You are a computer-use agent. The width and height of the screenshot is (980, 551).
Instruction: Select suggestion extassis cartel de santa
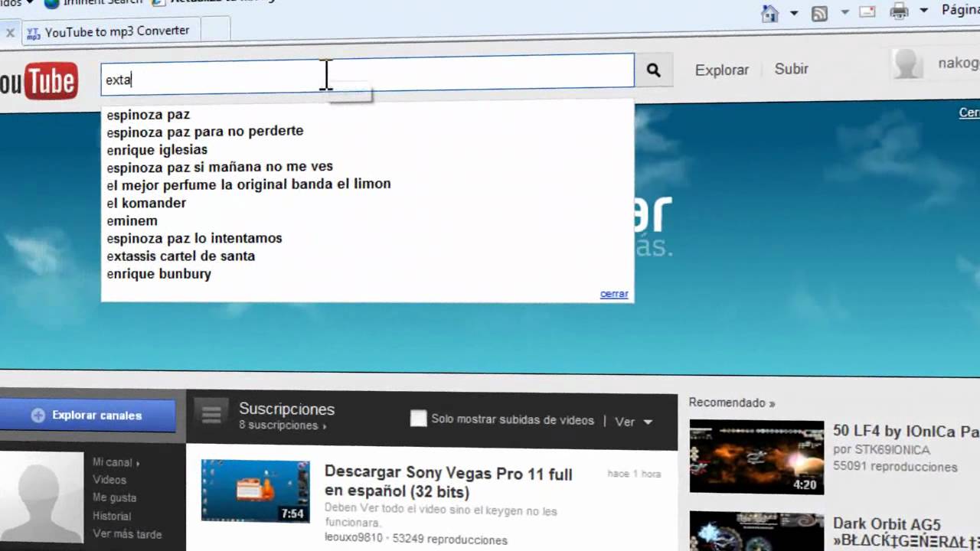coord(181,256)
